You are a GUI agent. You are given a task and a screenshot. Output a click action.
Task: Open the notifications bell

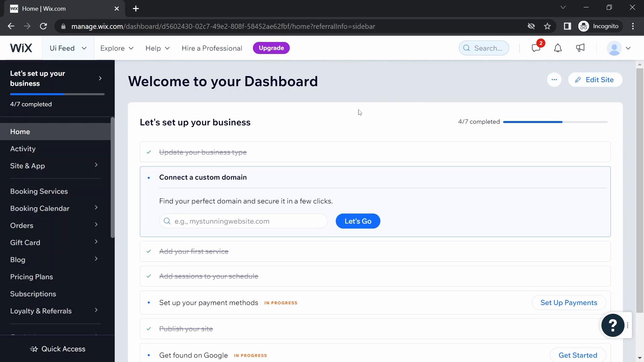pyautogui.click(x=558, y=48)
